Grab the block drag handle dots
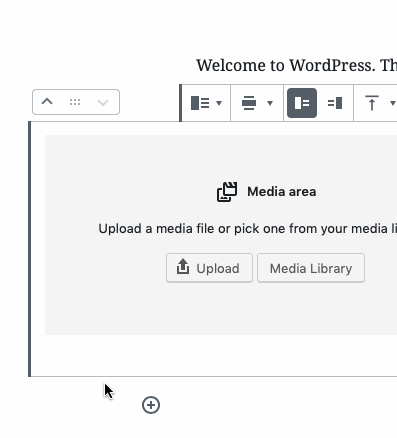This screenshot has height=438, width=397. (75, 102)
